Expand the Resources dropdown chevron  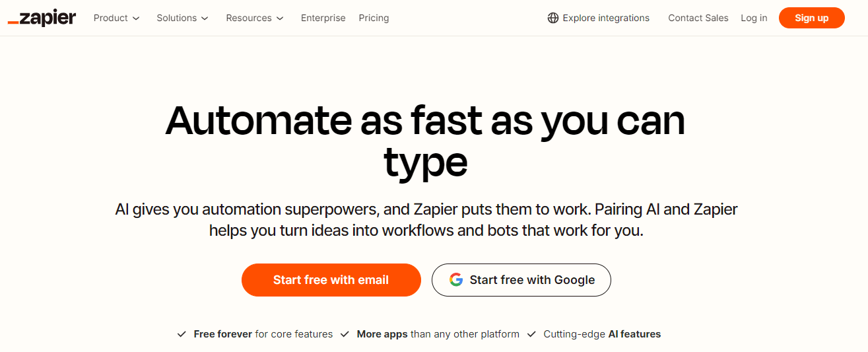(280, 18)
